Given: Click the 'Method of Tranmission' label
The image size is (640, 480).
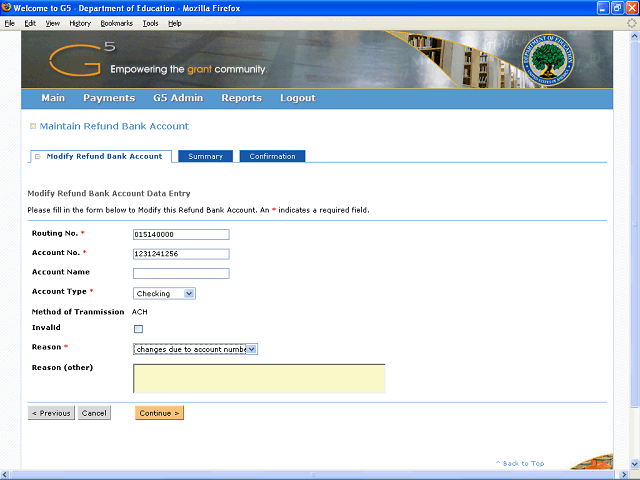Looking at the screenshot, I should pyautogui.click(x=78, y=312).
